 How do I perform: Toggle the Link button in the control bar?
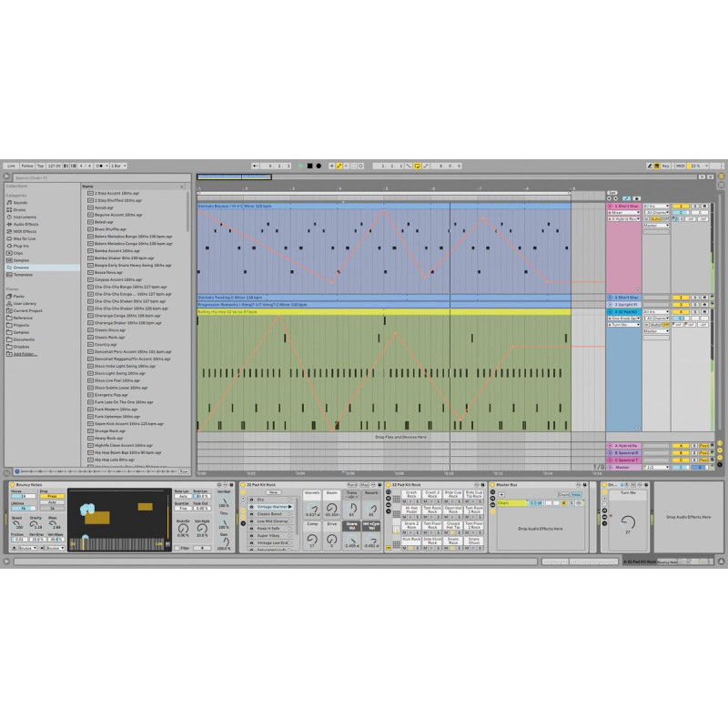pyautogui.click(x=11, y=167)
